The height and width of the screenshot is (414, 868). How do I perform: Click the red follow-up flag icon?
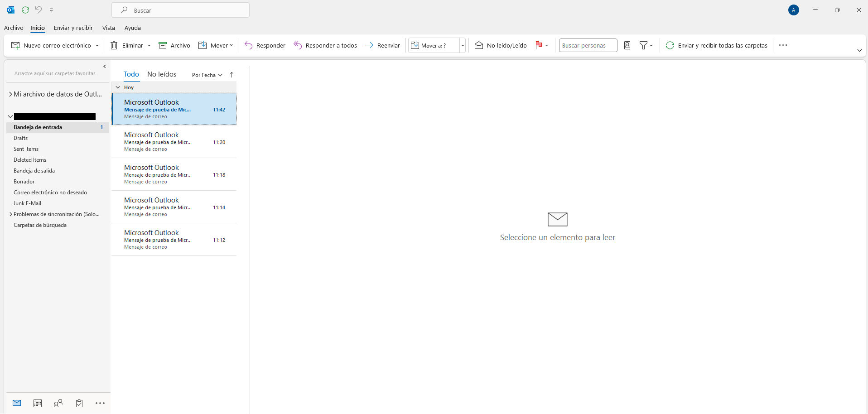click(539, 45)
